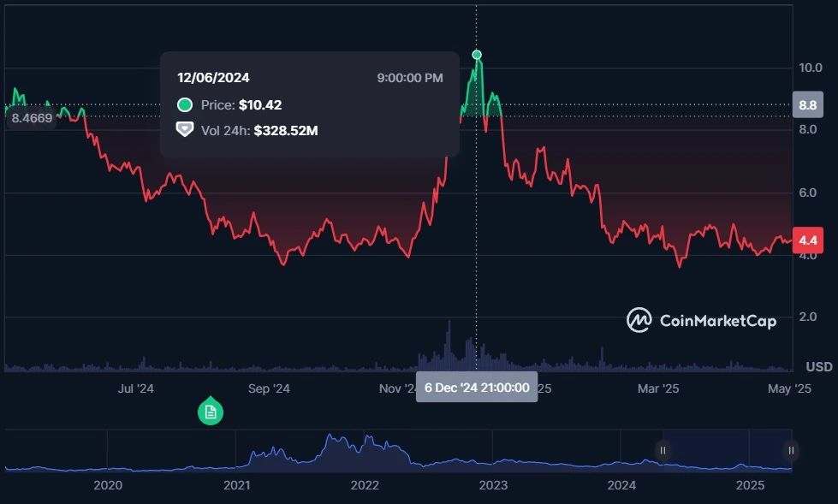838x504 pixels.
Task: Click the red 4.4 current price label
Action: (x=807, y=240)
